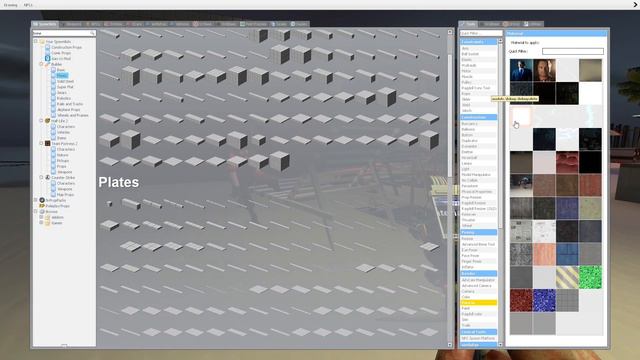Select the Face Poser tool

coord(478,256)
